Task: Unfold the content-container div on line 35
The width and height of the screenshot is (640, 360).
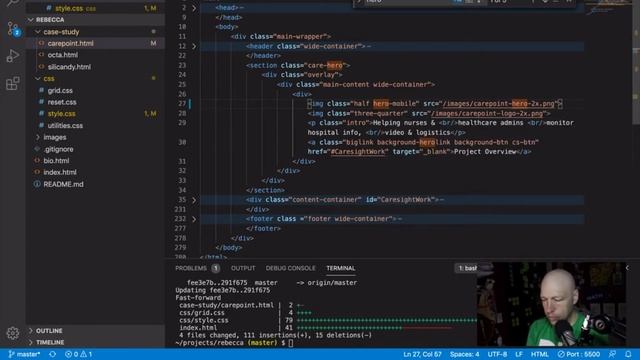Action: click(194, 200)
